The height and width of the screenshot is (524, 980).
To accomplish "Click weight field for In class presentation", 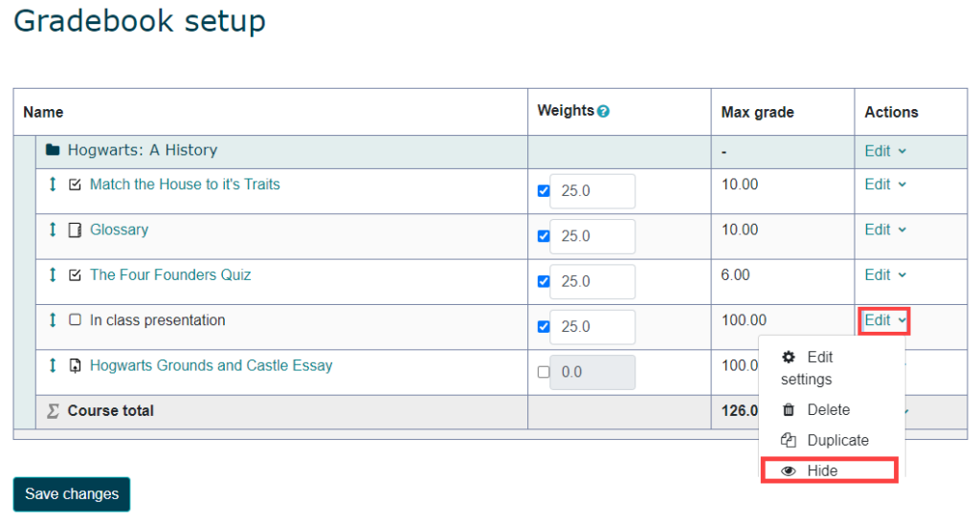I will tap(591, 327).
